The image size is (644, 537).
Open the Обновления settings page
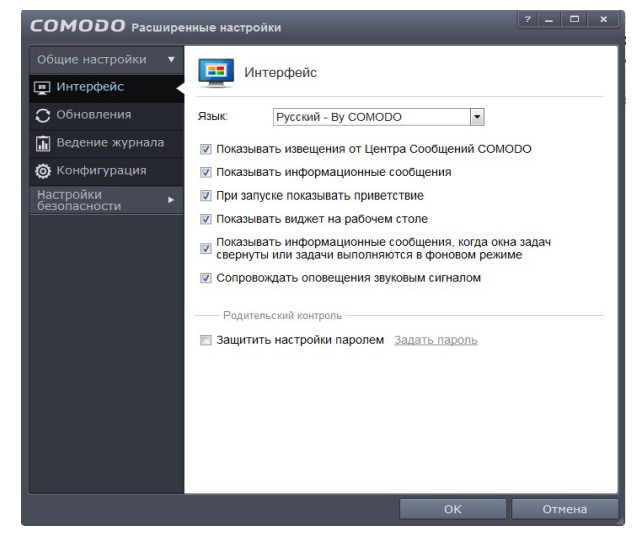point(106,115)
